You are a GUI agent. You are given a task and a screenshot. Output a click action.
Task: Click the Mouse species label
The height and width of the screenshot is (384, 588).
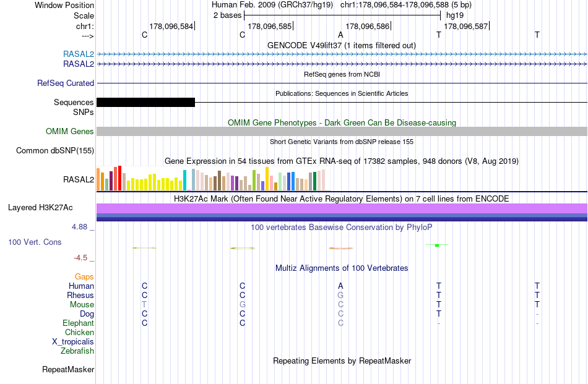(82, 305)
